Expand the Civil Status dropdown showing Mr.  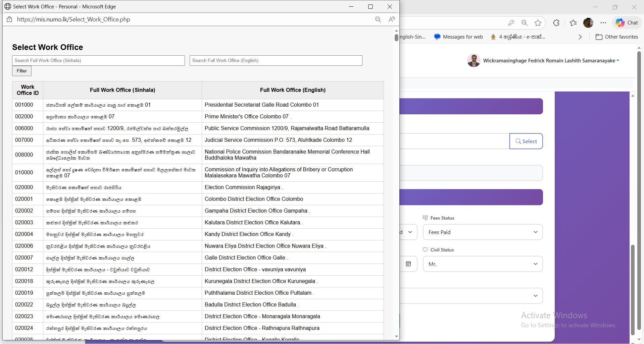click(x=483, y=264)
